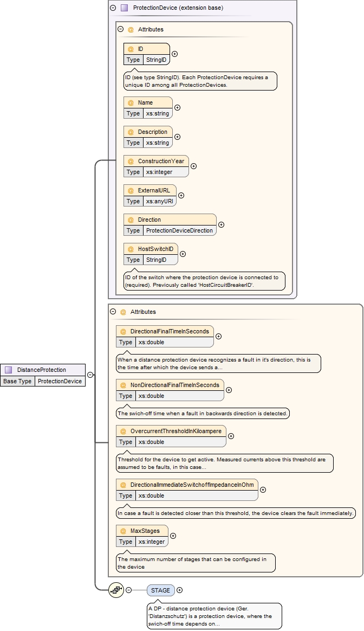
Task: Collapse the DistanceProtection node
Action: (90, 375)
